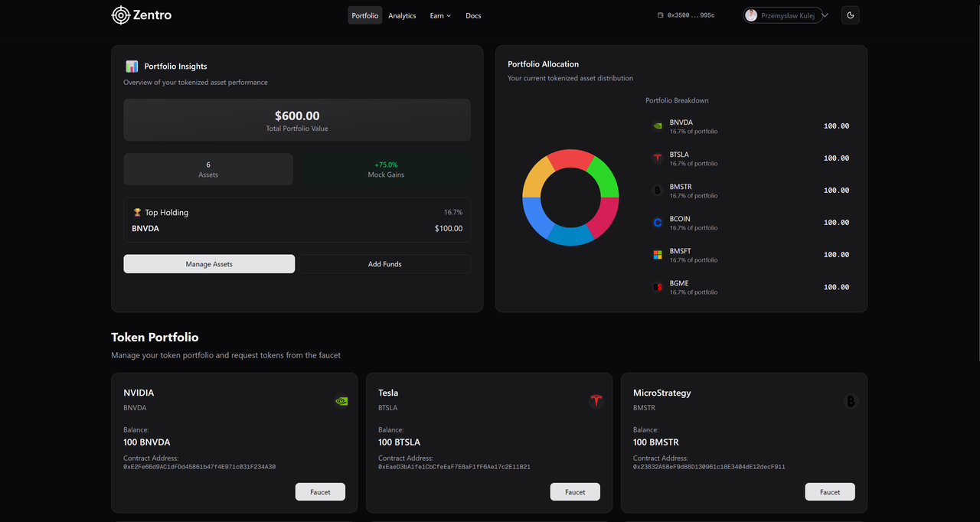Click the chart icon beside Portfolio Insights heading
The height and width of the screenshot is (522, 980).
point(132,66)
